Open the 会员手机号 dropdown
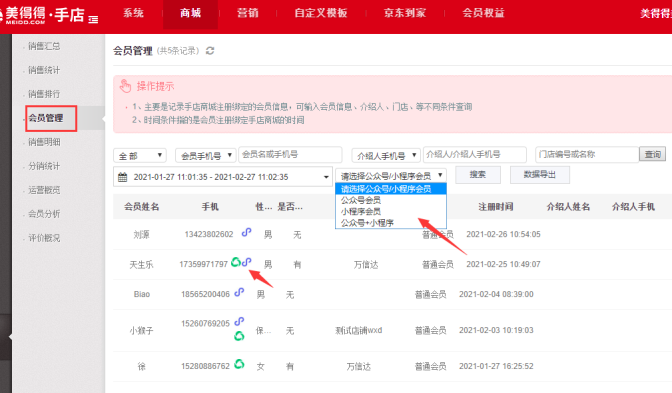The height and width of the screenshot is (393, 672). (206, 155)
